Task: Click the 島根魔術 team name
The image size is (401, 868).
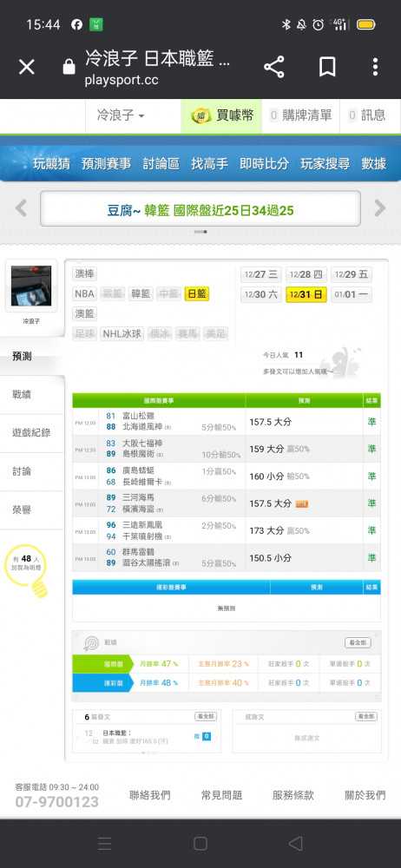Action: coord(138,455)
